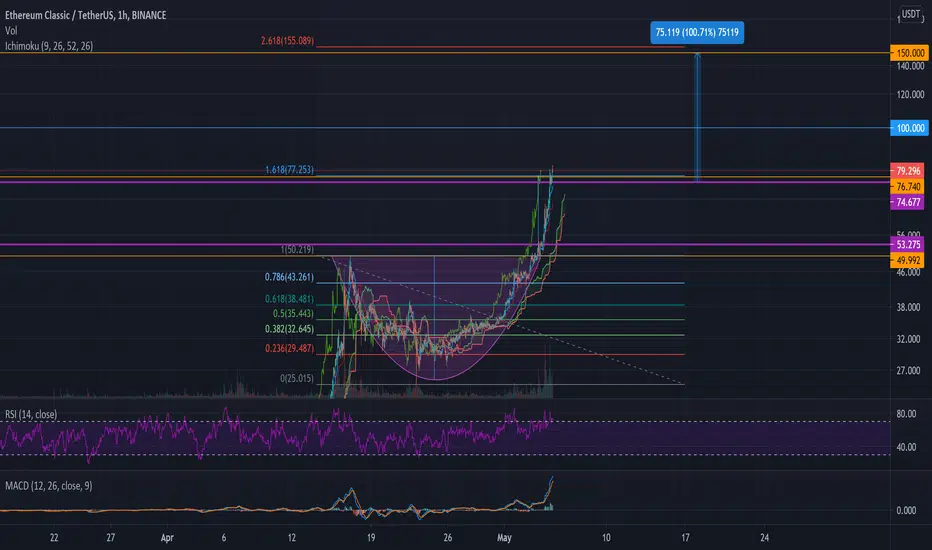Select the Vol indicator label

[11, 30]
